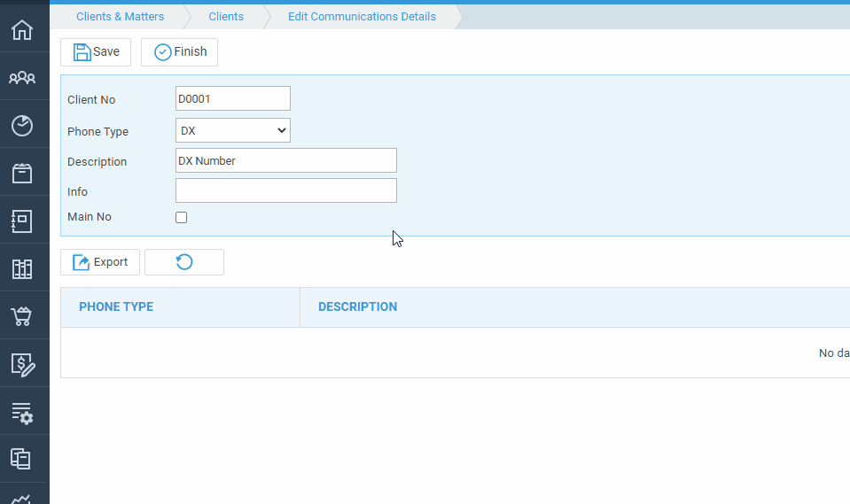Open the list settings gear sidebar icon
This screenshot has width=850, height=504.
coord(22,413)
